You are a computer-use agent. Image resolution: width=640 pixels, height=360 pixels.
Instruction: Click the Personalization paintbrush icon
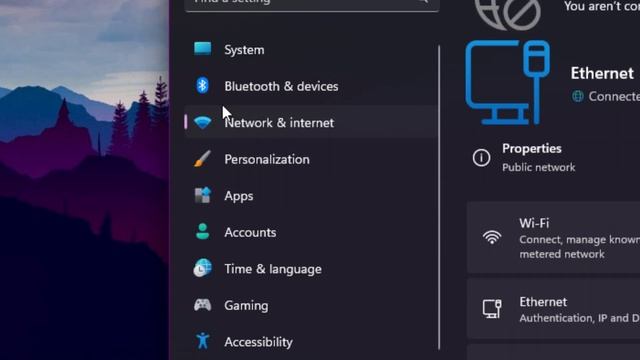(x=202, y=159)
